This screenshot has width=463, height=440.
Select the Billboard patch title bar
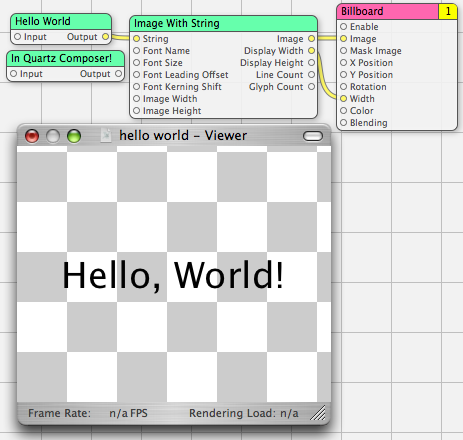point(389,12)
